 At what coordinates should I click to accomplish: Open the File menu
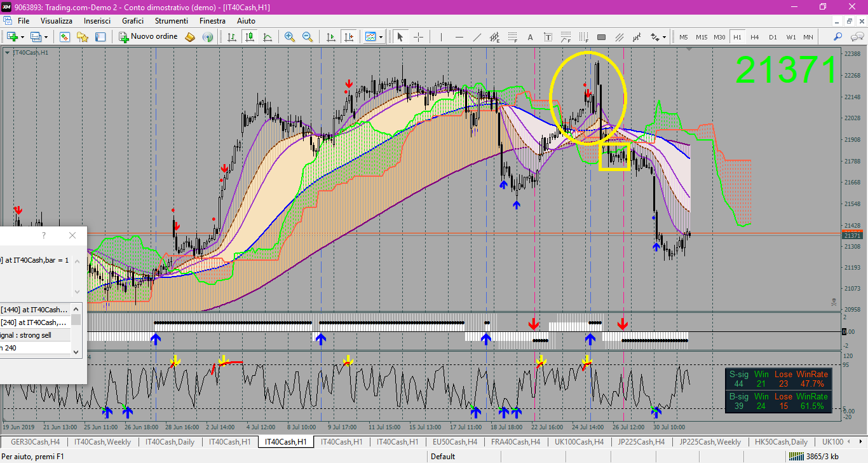(24, 21)
